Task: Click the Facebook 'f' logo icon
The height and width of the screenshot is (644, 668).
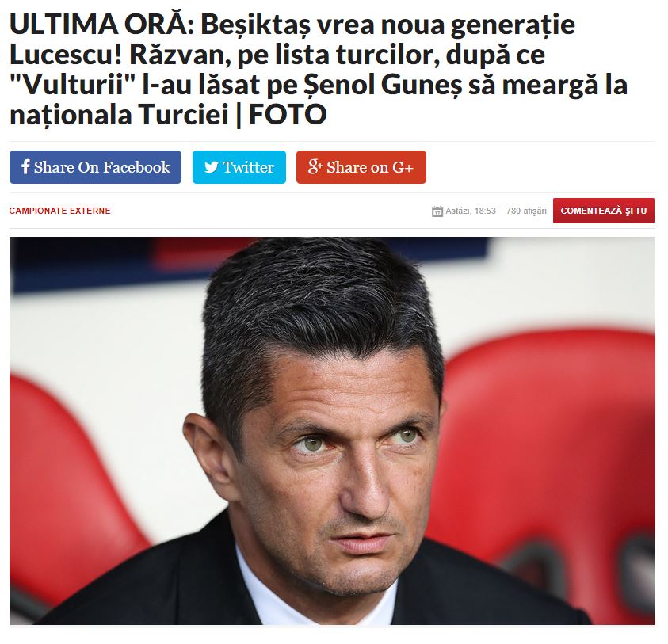Action: point(25,167)
